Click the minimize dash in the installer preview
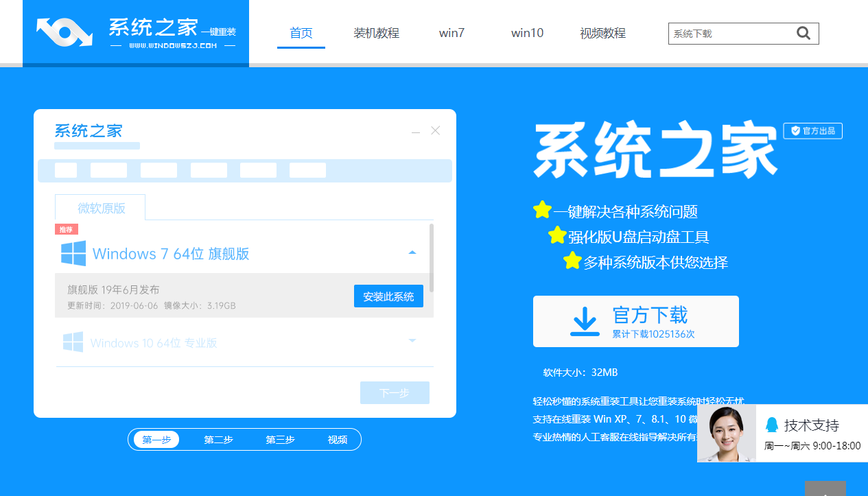The width and height of the screenshot is (868, 496). pos(416,131)
